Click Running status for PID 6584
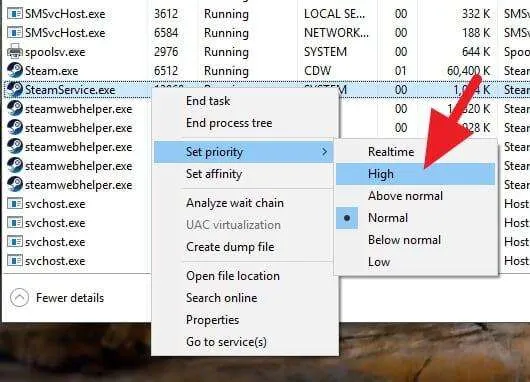 [x=226, y=33]
